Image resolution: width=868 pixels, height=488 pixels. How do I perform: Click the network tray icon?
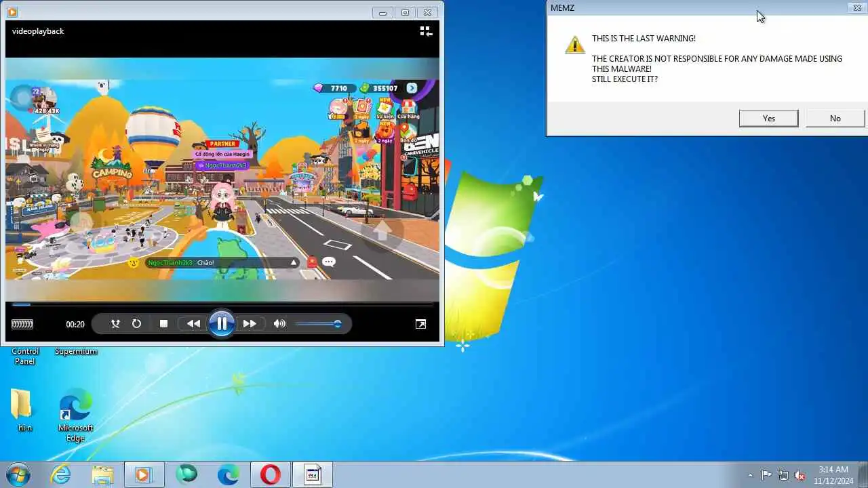pos(783,475)
